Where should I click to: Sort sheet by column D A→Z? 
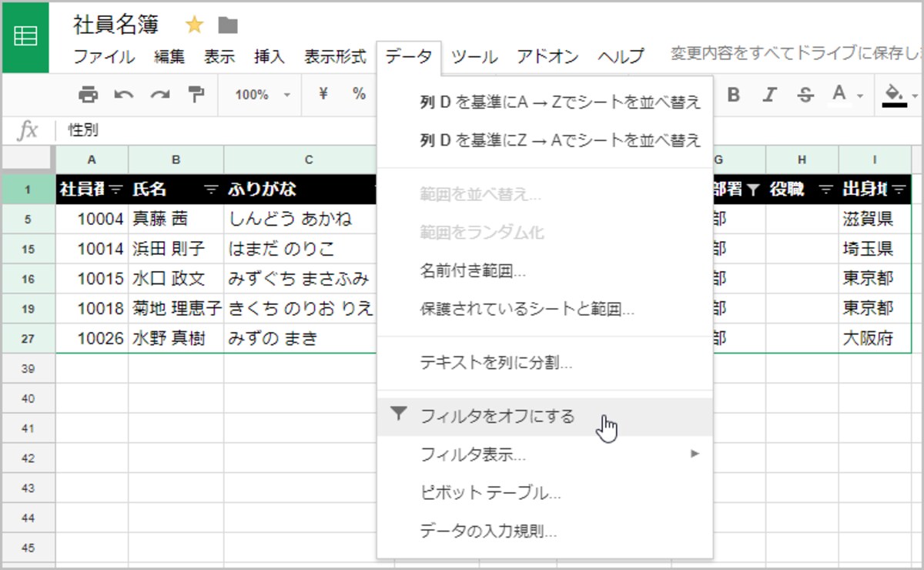tap(545, 101)
